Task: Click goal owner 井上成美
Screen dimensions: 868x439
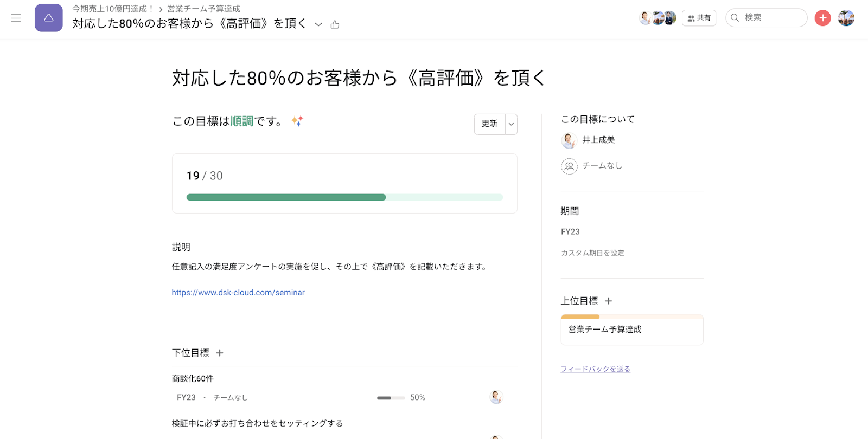Action: click(x=598, y=140)
